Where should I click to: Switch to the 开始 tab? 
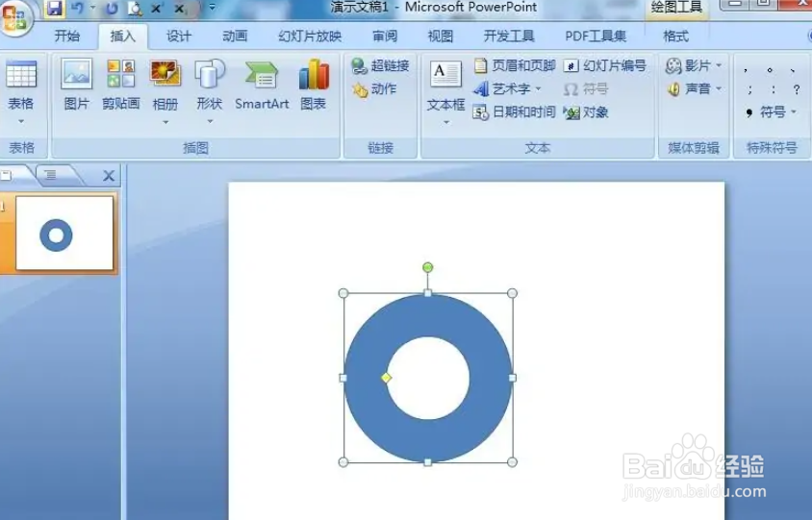67,37
